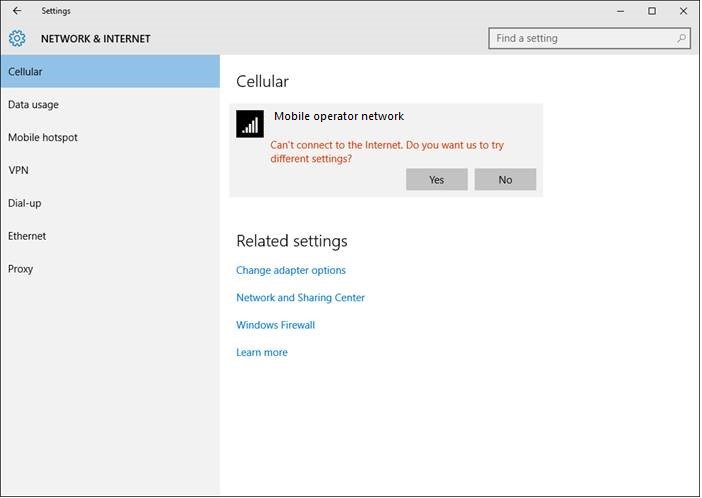Click the NETWORK & INTERNET heading
702x498 pixels.
pos(95,39)
